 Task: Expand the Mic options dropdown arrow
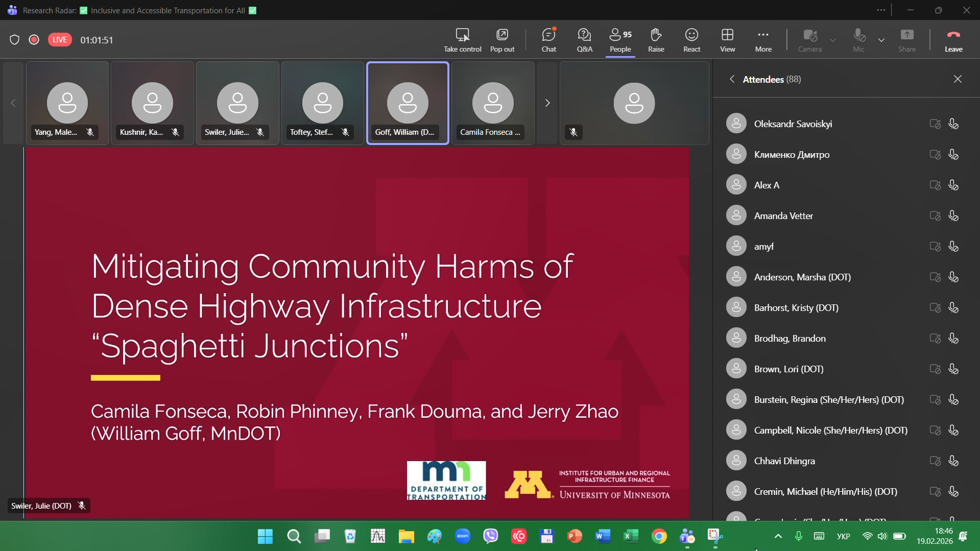881,40
